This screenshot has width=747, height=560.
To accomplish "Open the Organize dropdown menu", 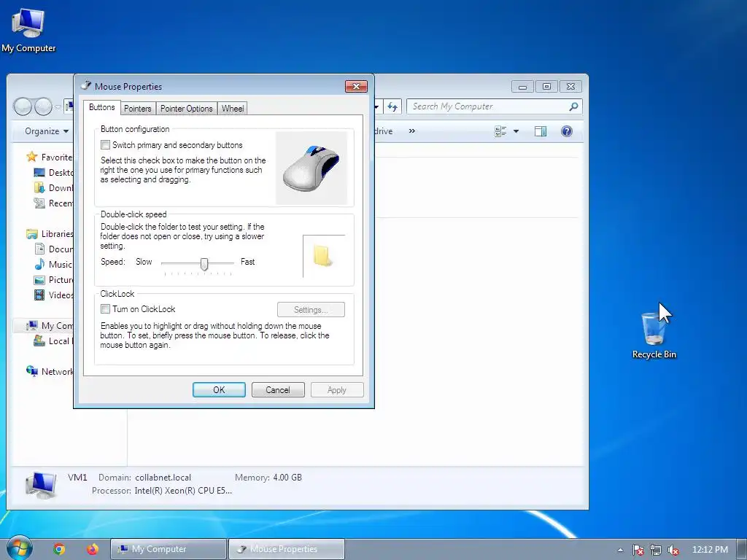I will tap(46, 131).
